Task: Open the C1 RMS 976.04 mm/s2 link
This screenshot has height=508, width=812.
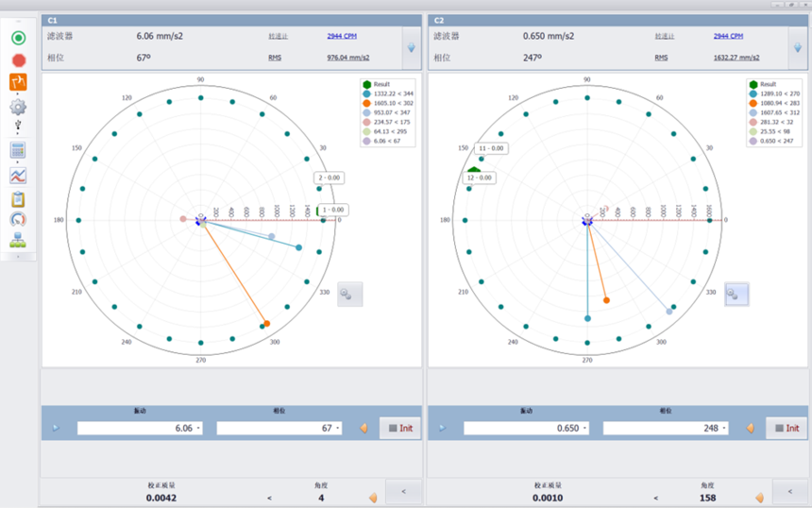Action: point(348,58)
